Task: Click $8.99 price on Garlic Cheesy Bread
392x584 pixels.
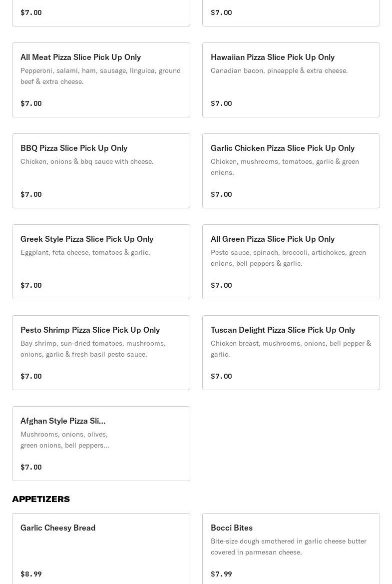Action: click(31, 574)
